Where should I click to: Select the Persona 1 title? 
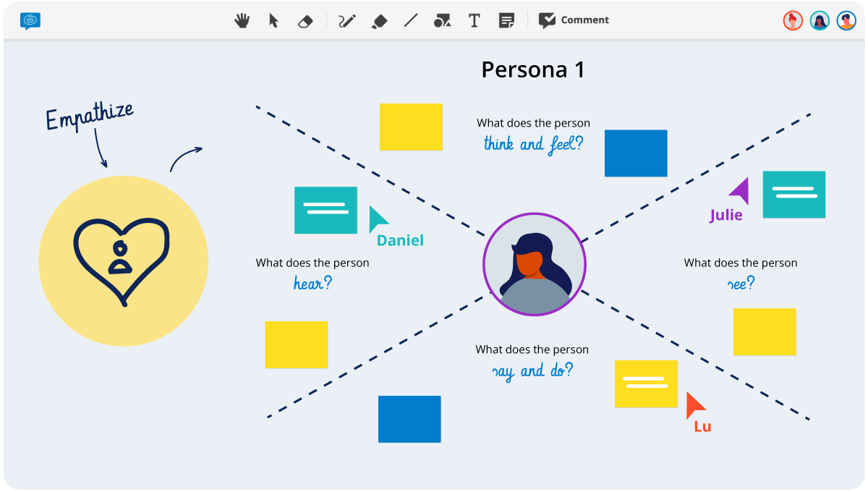click(533, 70)
